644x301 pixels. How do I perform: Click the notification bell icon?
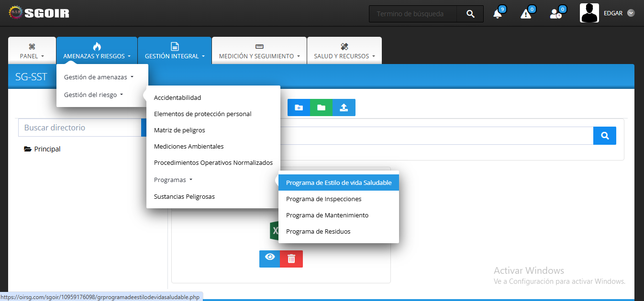click(x=498, y=14)
